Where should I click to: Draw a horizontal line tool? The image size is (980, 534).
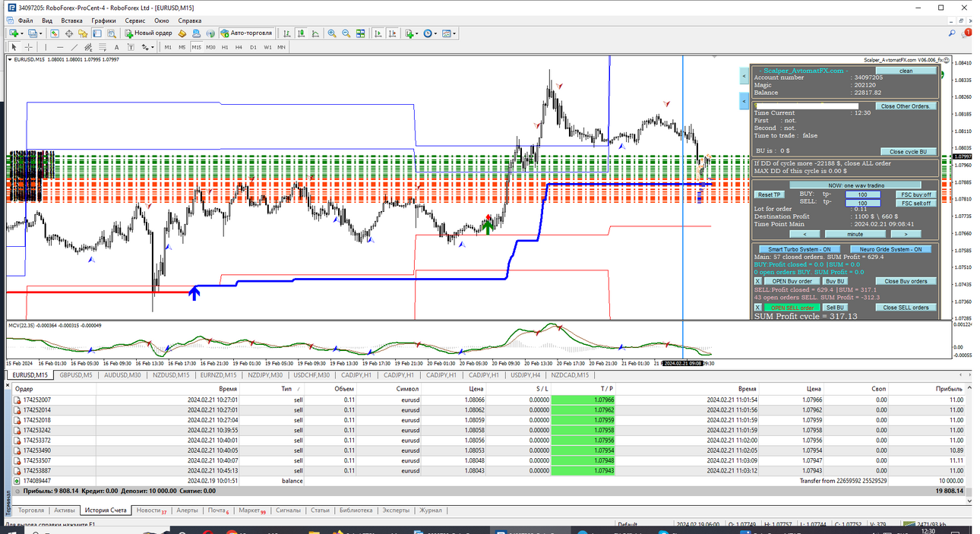[x=60, y=47]
